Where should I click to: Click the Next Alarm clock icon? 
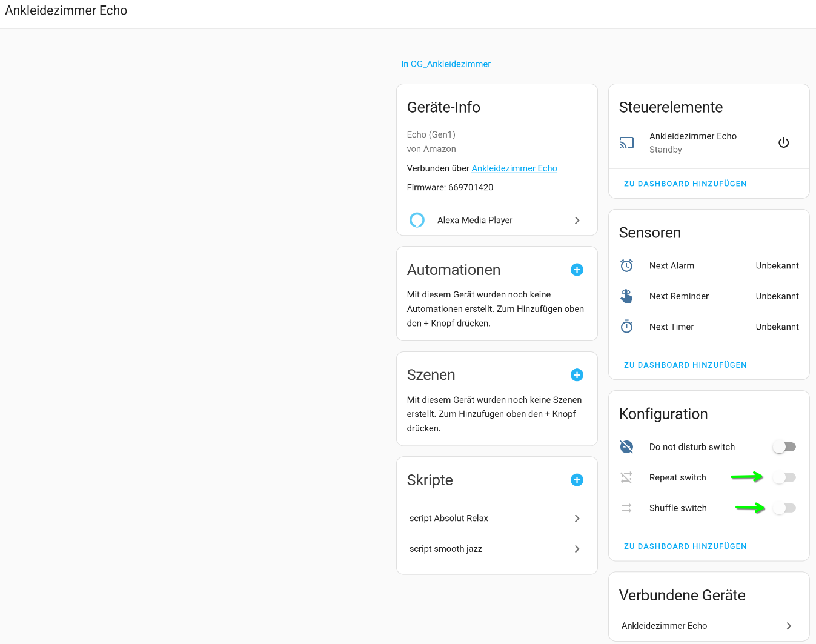(x=626, y=265)
